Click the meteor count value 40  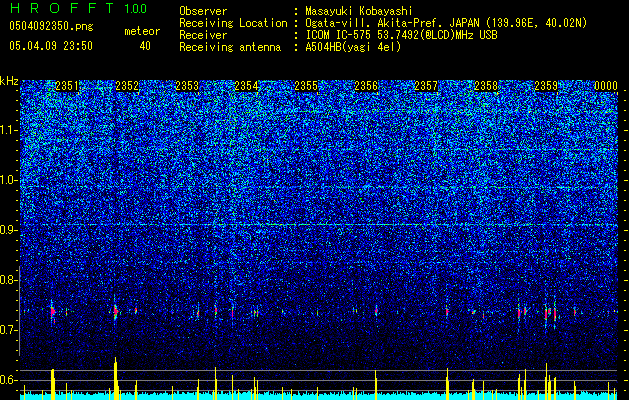pos(145,46)
